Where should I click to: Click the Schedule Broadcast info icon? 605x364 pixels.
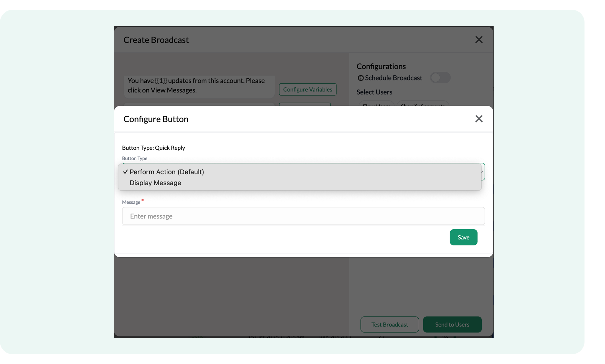360,78
